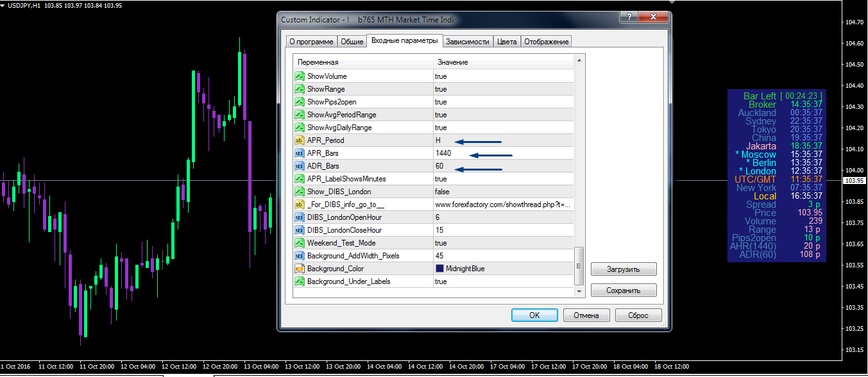Select the APR_Period string type icon

coord(300,140)
